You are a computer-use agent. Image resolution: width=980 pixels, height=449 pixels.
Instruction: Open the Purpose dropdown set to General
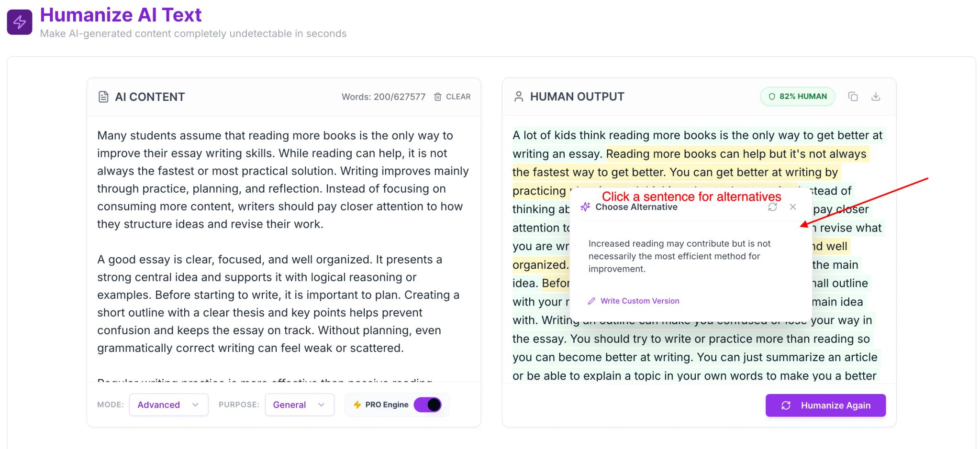pyautogui.click(x=299, y=405)
